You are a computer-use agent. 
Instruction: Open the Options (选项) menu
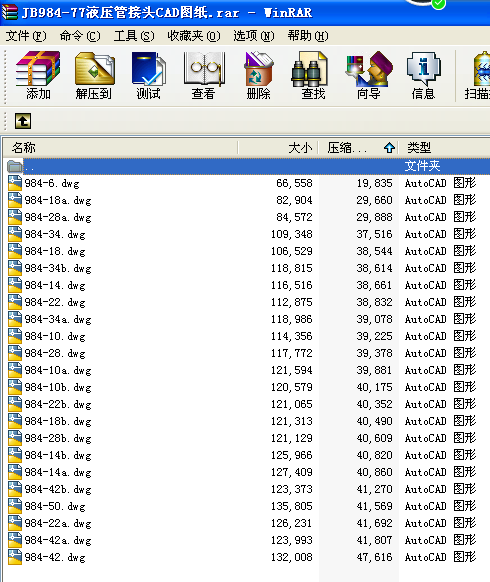(x=254, y=36)
